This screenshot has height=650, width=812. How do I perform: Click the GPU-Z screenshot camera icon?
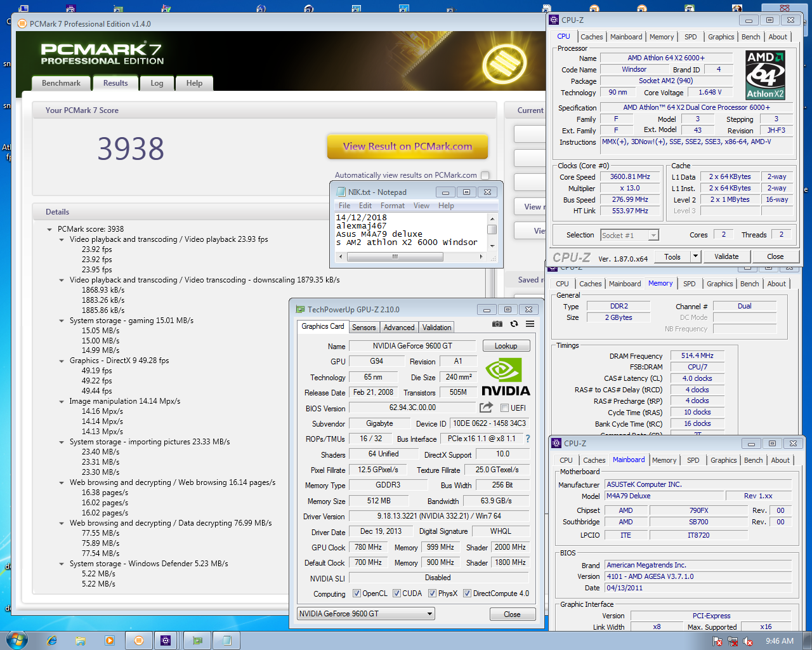click(x=497, y=324)
